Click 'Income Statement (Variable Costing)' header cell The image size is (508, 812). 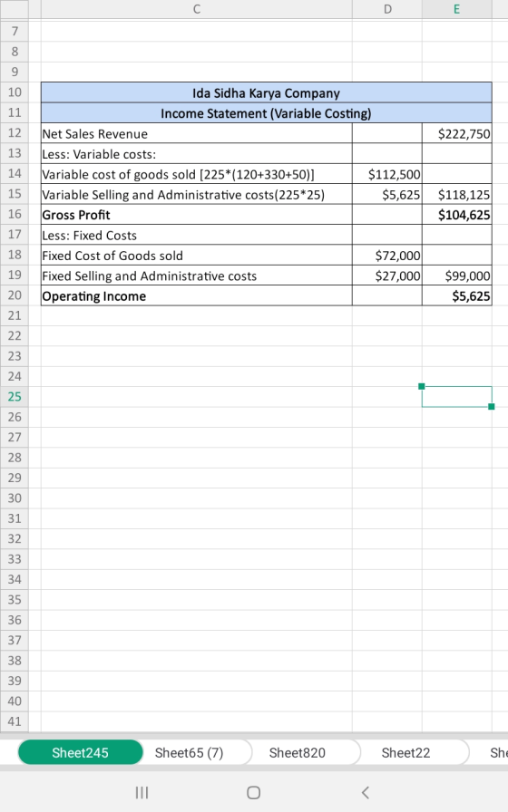267,113
